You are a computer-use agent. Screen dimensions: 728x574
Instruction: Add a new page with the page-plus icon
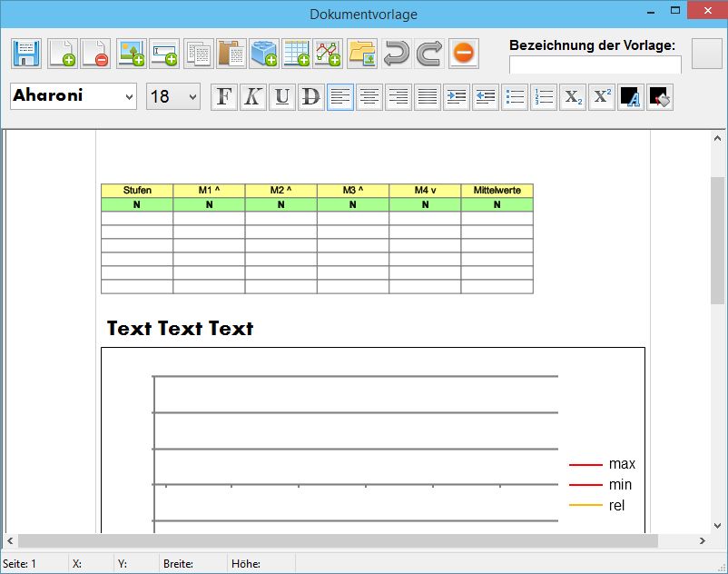(x=62, y=54)
